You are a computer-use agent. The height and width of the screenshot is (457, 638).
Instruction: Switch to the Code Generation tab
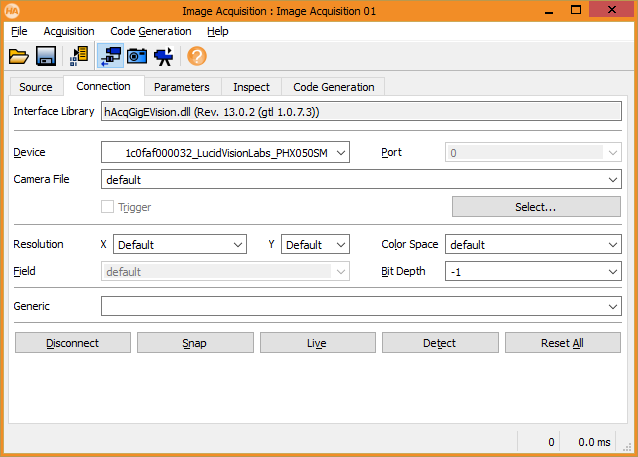tap(334, 87)
